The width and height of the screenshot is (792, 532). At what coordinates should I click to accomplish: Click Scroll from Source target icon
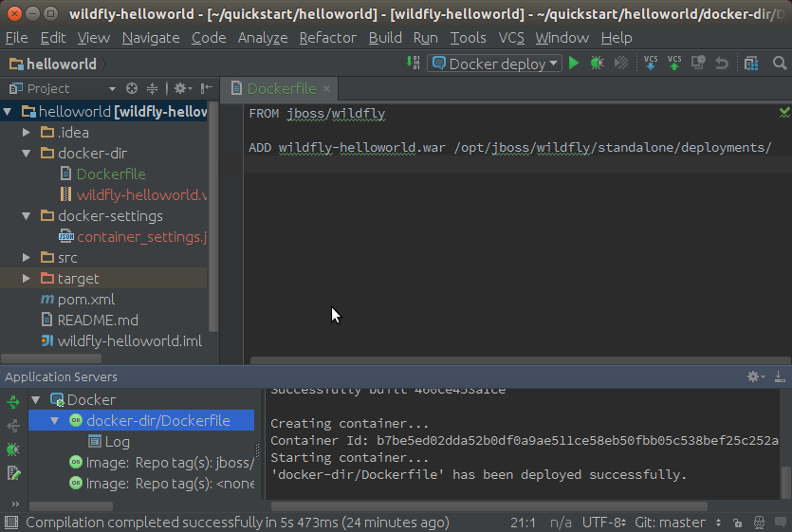click(x=132, y=88)
